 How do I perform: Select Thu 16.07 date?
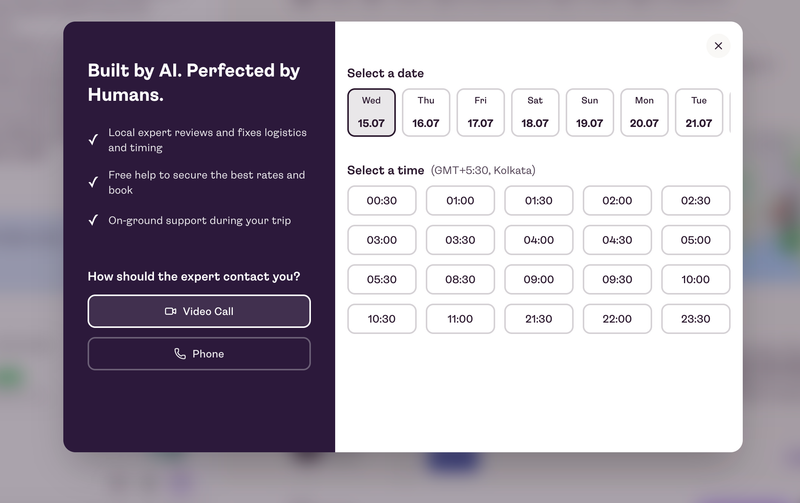tap(426, 113)
